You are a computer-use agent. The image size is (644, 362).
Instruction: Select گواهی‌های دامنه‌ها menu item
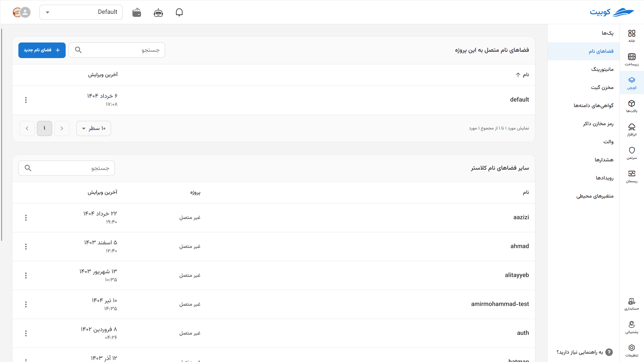(x=584, y=106)
